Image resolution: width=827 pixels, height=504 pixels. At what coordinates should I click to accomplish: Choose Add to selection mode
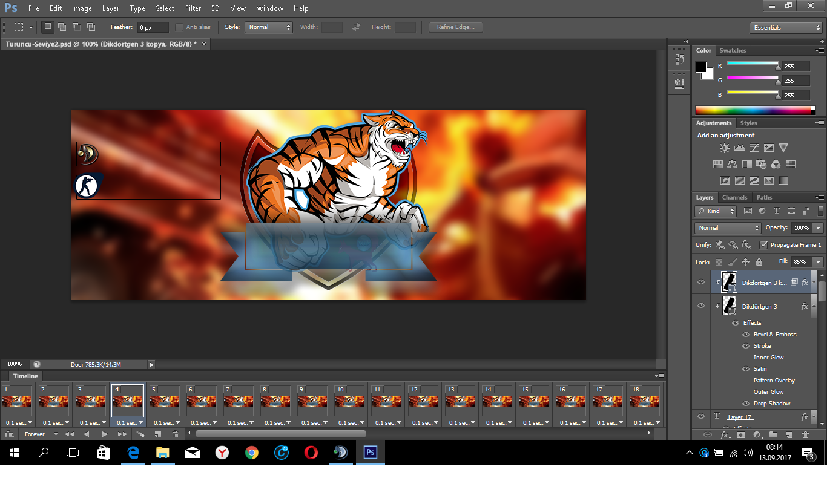[62, 27]
